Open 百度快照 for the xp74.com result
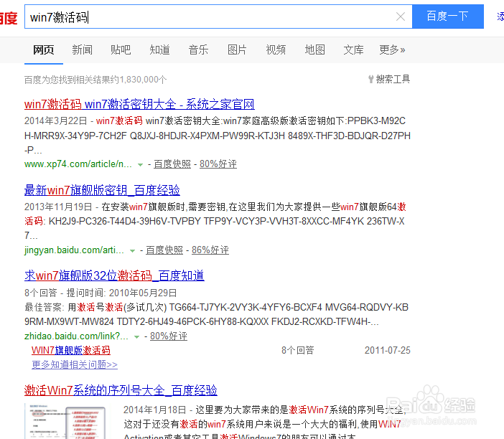 pyautogui.click(x=172, y=164)
